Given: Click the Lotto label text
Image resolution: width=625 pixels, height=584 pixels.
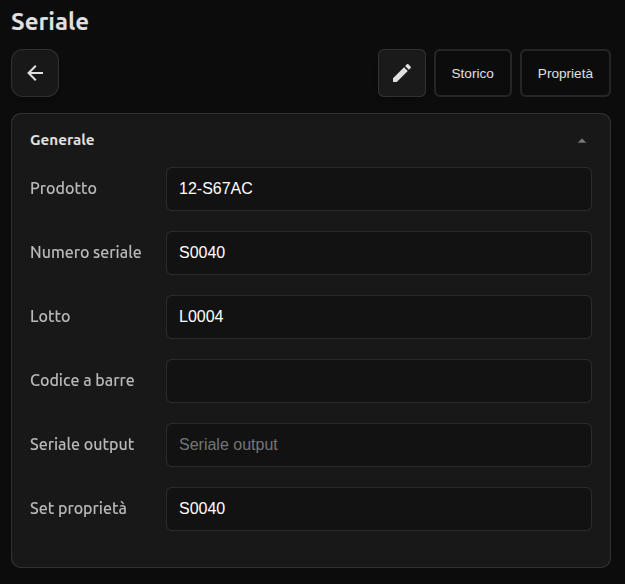Looking at the screenshot, I should (x=50, y=316).
